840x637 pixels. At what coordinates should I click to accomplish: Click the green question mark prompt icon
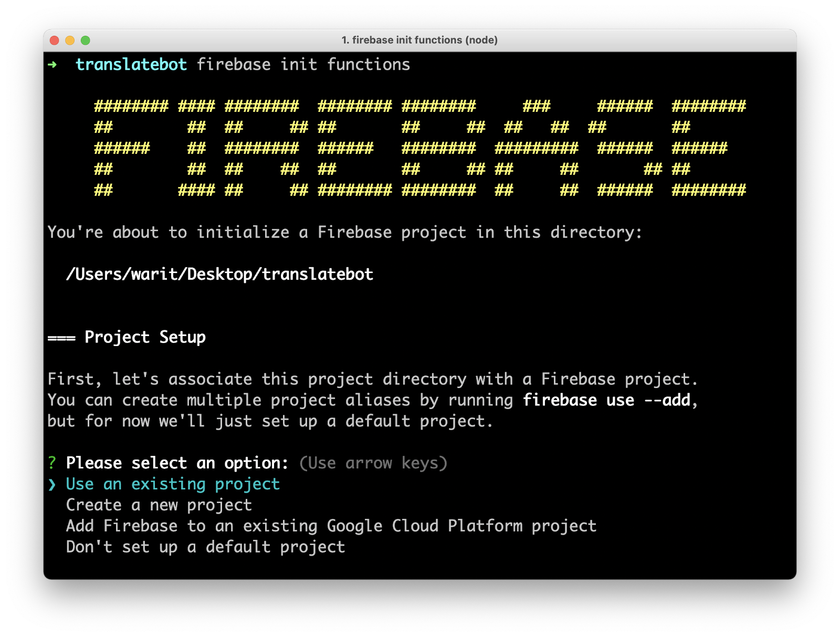(x=52, y=463)
